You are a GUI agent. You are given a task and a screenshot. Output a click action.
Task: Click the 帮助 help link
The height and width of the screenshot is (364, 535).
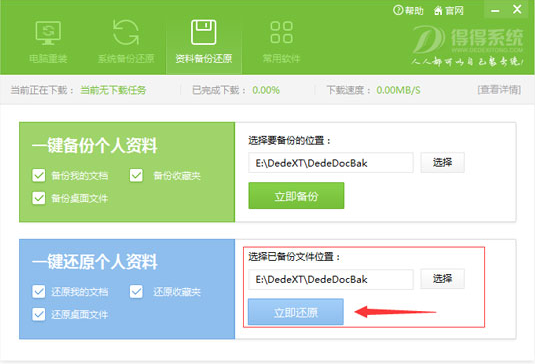408,11
